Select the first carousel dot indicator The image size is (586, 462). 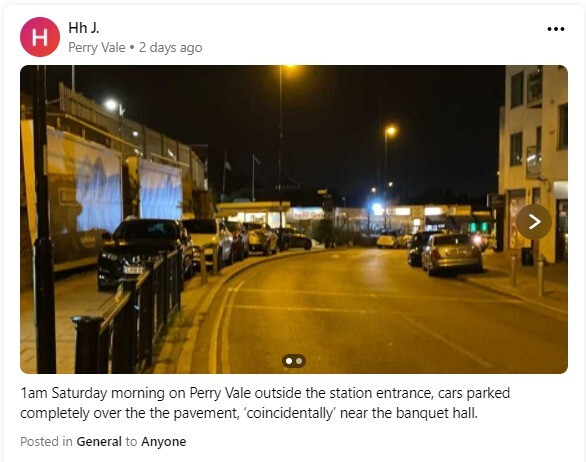click(289, 361)
